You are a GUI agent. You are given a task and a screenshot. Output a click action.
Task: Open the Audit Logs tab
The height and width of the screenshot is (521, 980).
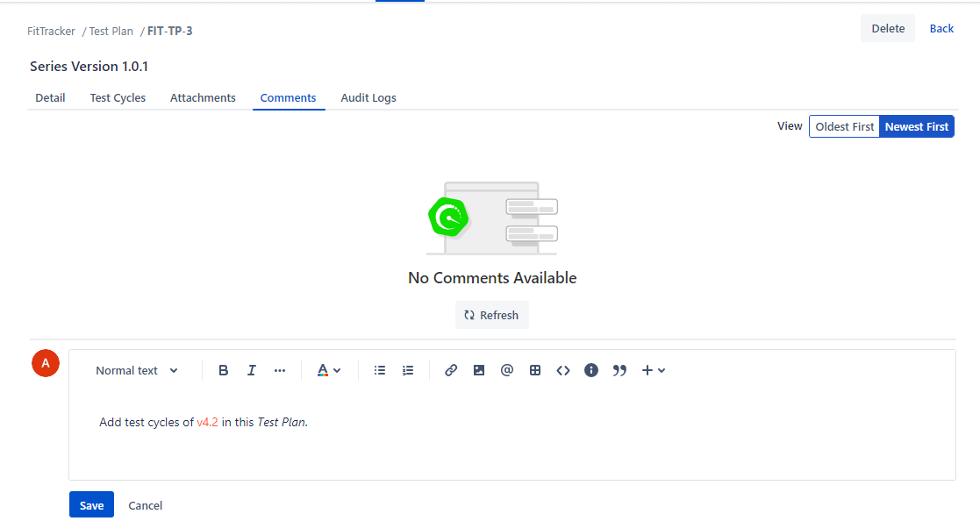coord(368,97)
